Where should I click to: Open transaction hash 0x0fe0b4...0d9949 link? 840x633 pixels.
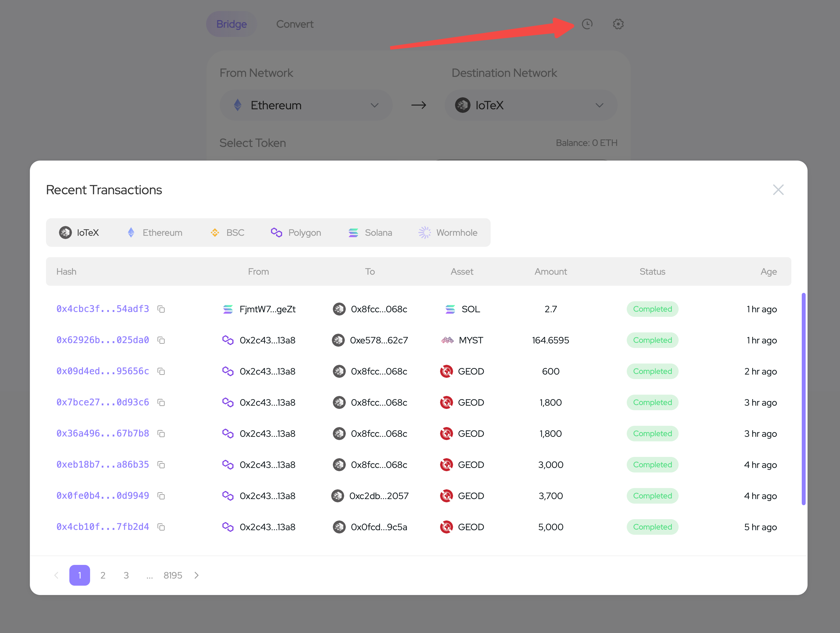click(102, 496)
